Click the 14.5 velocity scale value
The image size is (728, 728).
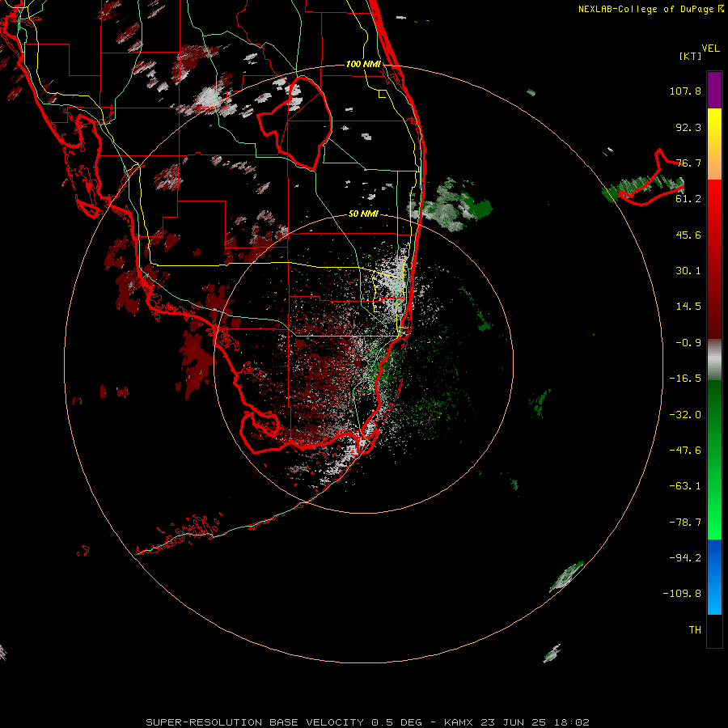(688, 307)
